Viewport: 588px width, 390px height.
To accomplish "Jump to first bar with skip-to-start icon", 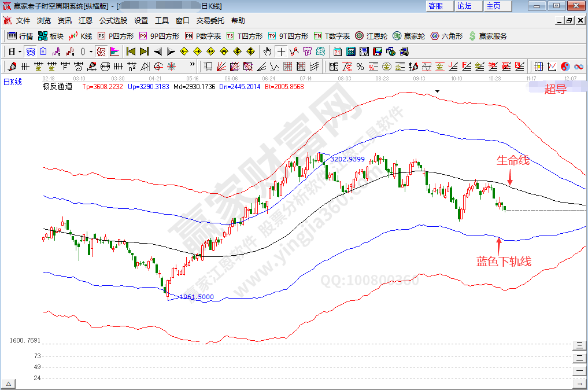I will [x=131, y=51].
